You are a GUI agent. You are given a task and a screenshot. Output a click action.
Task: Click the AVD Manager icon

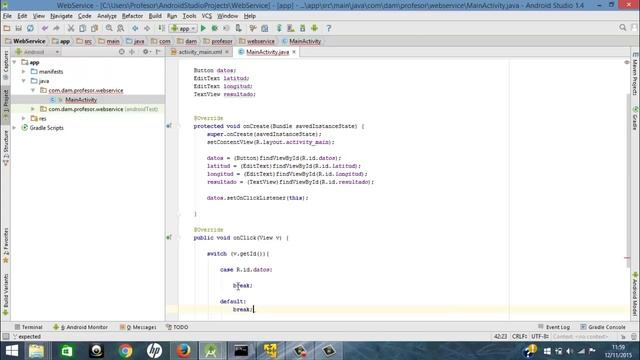tap(291, 28)
